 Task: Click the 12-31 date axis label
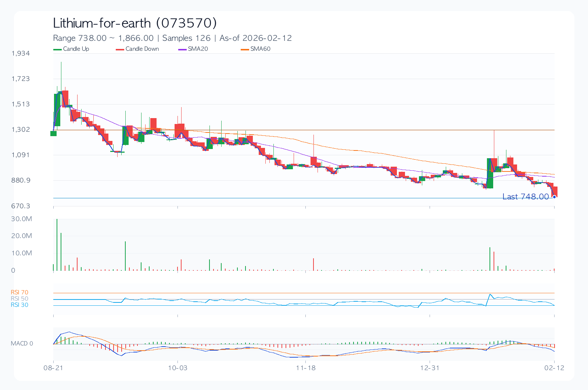430,368
